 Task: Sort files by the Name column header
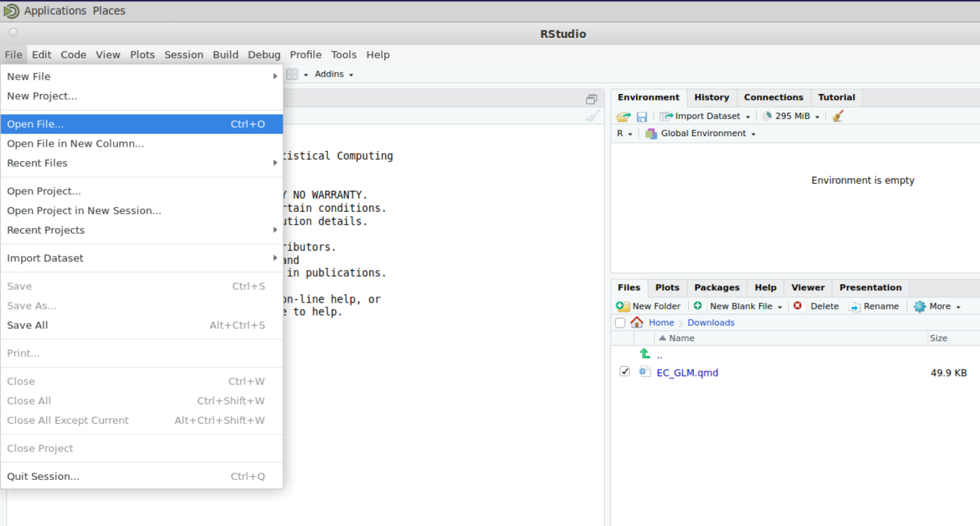[791, 338]
